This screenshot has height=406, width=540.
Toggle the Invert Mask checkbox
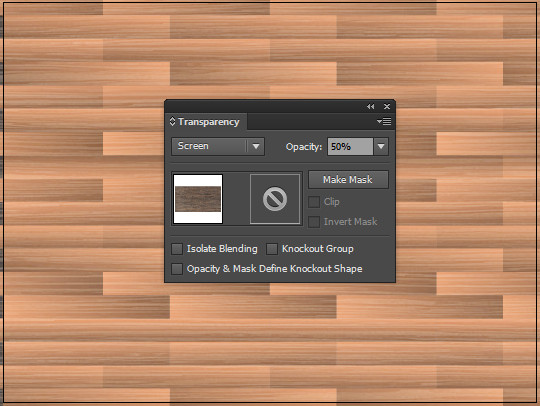pos(314,222)
